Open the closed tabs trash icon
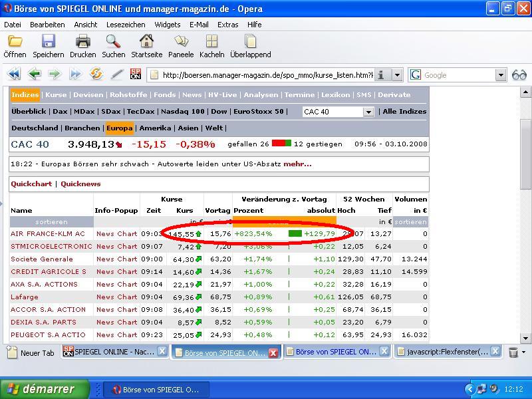 pyautogui.click(x=514, y=352)
